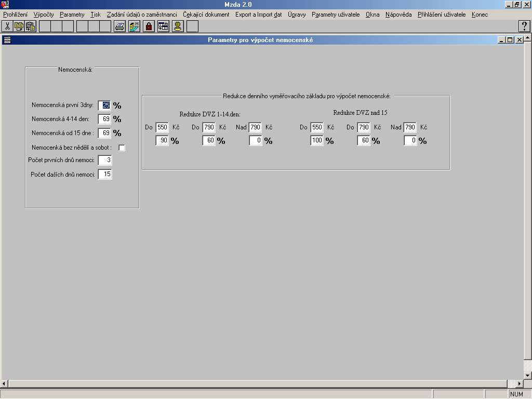Open the Okna menu
The width and height of the screenshot is (532, 399).
(x=372, y=15)
